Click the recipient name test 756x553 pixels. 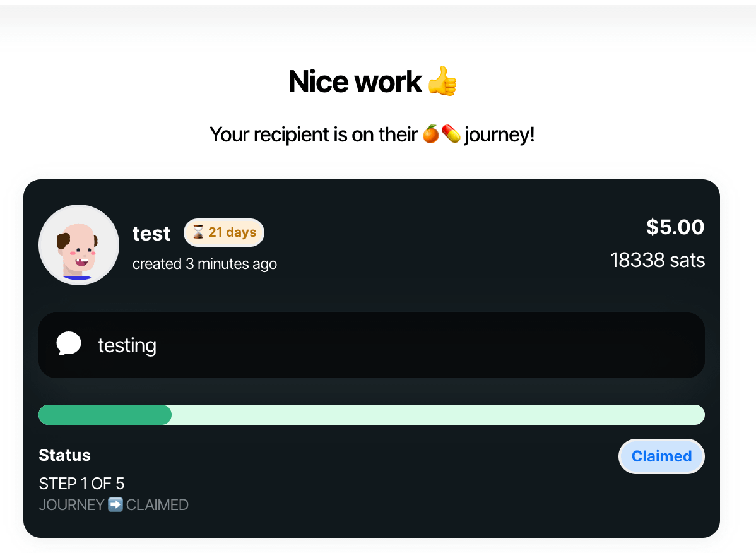(151, 234)
